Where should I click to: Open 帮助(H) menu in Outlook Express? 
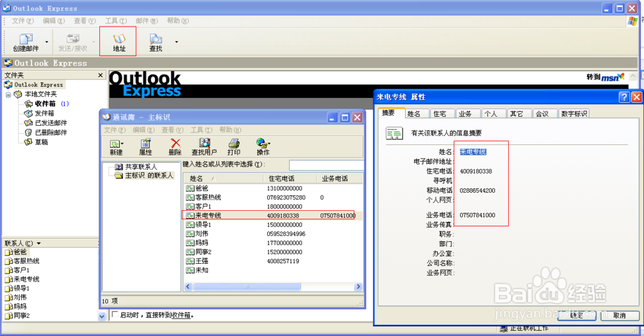178,21
